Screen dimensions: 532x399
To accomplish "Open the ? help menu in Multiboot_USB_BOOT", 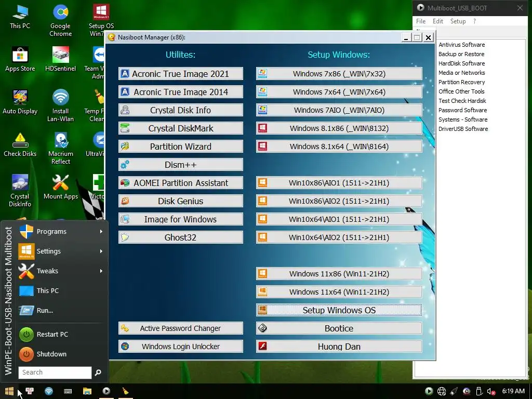I will pos(475,21).
